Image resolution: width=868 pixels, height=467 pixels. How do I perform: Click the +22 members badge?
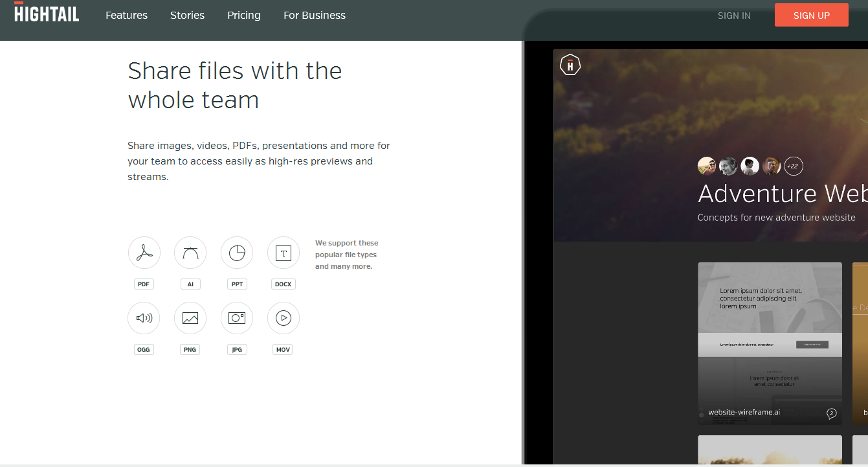tap(794, 166)
